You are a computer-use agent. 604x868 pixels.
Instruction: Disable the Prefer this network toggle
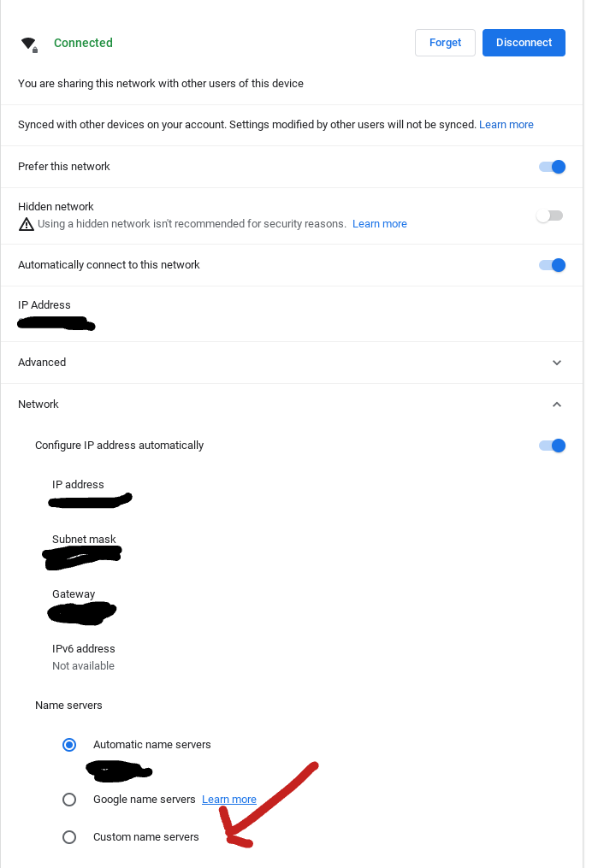[551, 167]
